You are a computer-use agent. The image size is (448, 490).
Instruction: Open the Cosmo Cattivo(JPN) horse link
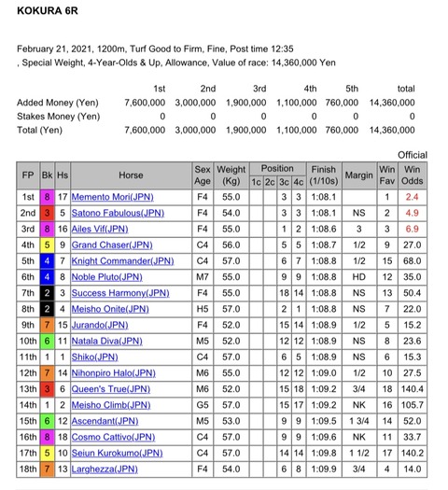click(113, 437)
